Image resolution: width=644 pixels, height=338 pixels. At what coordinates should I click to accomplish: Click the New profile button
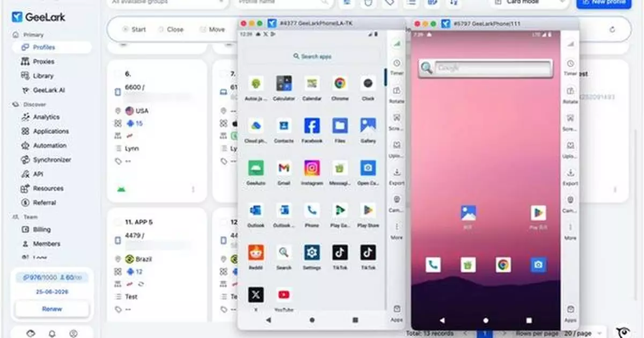click(x=611, y=3)
